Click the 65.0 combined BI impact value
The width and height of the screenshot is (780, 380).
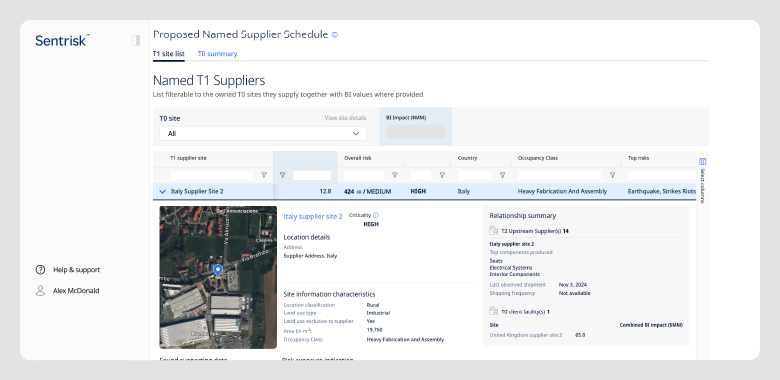(x=580, y=335)
